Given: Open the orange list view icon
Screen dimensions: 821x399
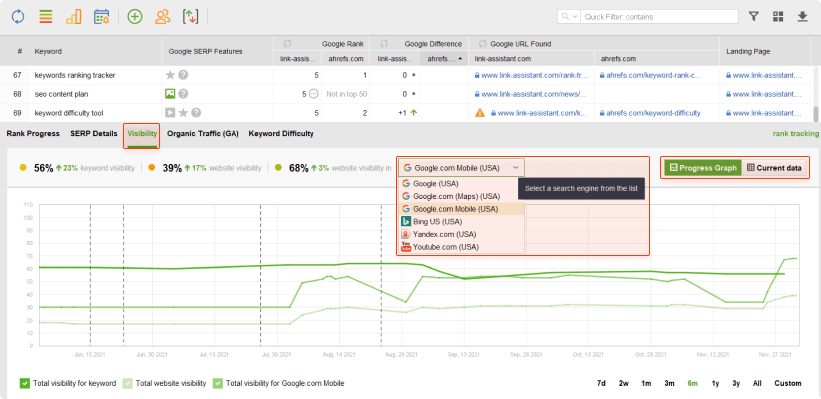Looking at the screenshot, I should point(46,17).
